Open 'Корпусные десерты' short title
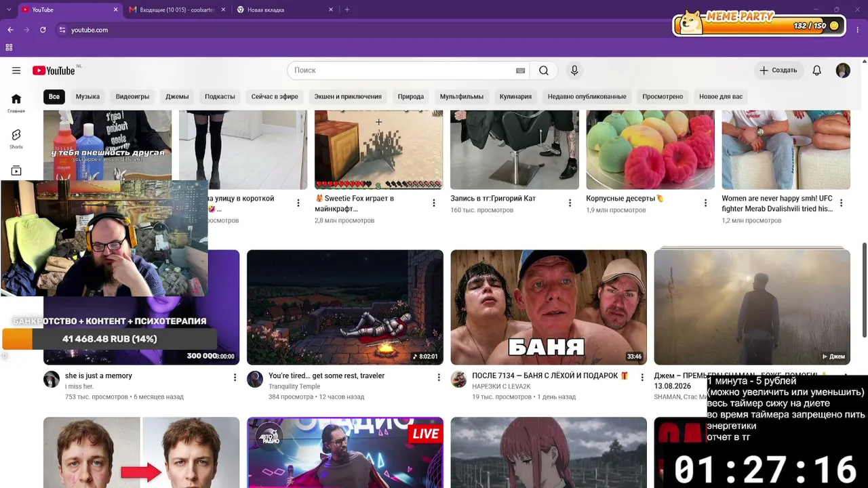This screenshot has width=868, height=488. tap(625, 199)
